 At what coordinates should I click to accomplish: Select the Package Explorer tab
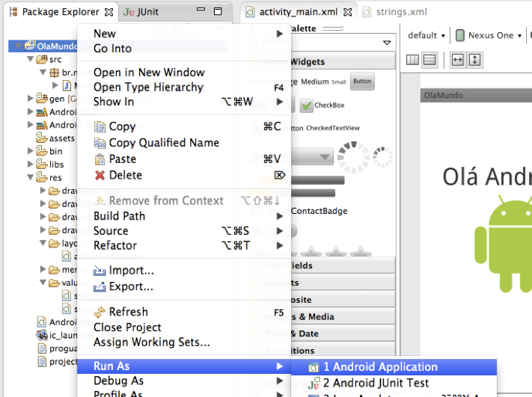click(x=61, y=12)
